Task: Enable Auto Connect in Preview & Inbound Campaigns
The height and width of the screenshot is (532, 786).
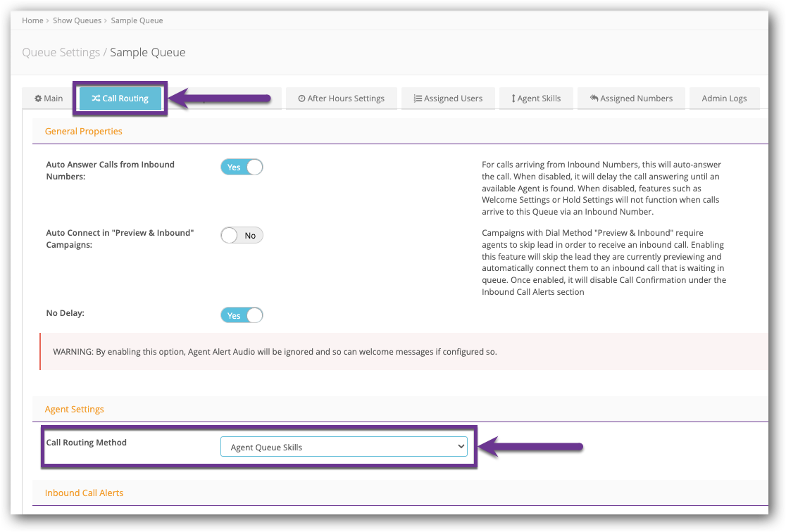Action: 242,235
